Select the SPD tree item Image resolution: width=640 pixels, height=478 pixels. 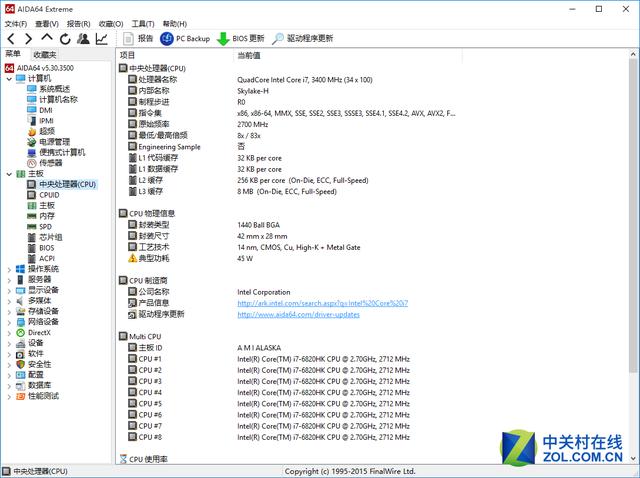40,227
